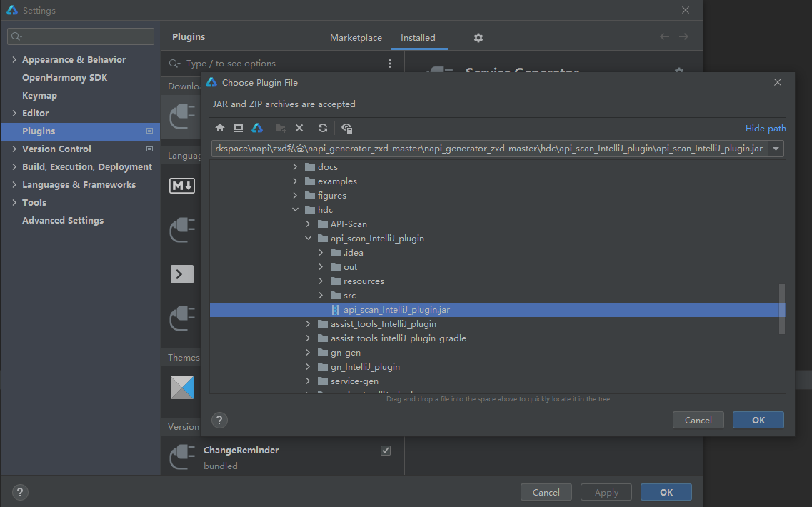This screenshot has height=507, width=812.
Task: Click the Markdown plugin icon
Action: coord(182,185)
